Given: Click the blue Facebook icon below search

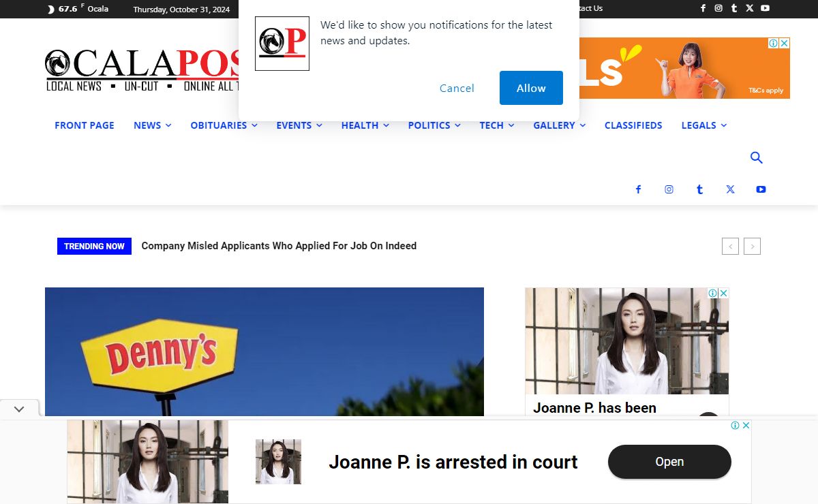Looking at the screenshot, I should (638, 189).
